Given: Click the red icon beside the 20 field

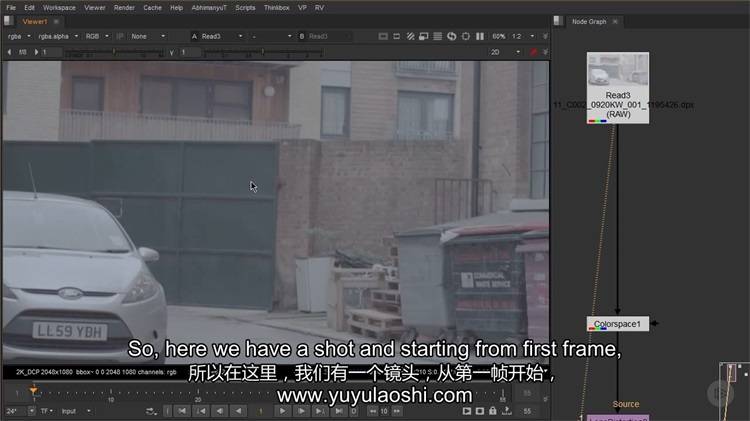Looking at the screenshot, I should coord(533,52).
